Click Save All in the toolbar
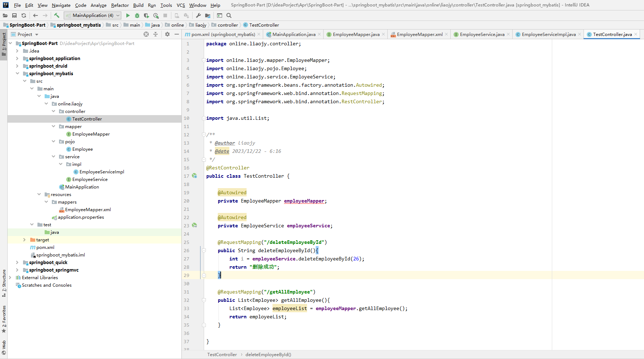The height and width of the screenshot is (359, 644). tap(14, 15)
